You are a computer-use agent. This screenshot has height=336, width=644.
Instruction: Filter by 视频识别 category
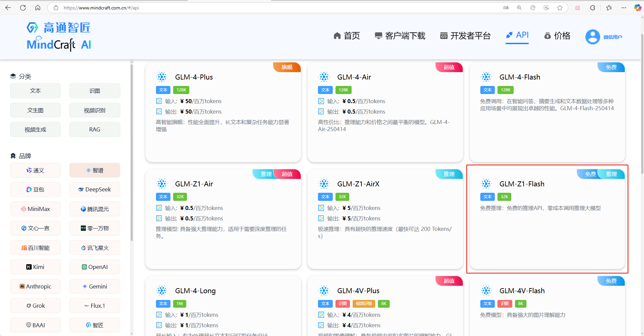95,110
